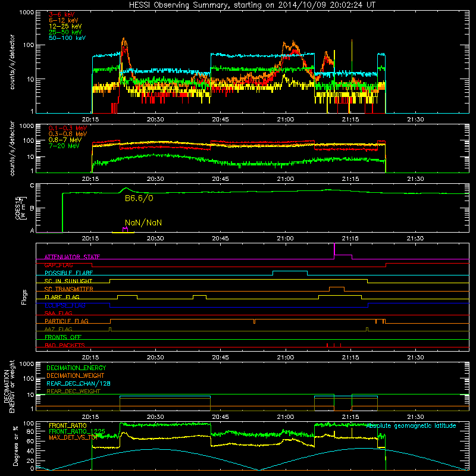Click counts/s/detector axis title of keV panel
The height and width of the screenshot is (476, 476).
pos(12,62)
